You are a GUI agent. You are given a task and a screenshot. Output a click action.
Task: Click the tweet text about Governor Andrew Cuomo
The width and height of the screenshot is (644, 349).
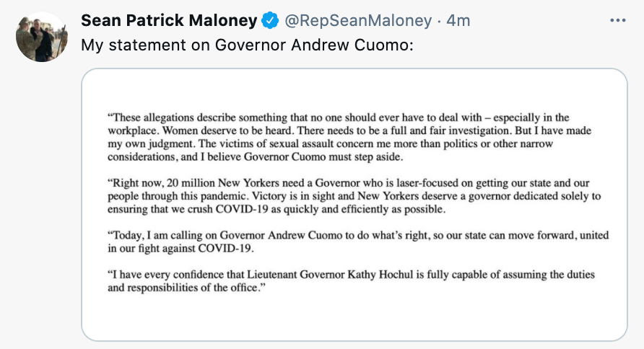click(245, 45)
